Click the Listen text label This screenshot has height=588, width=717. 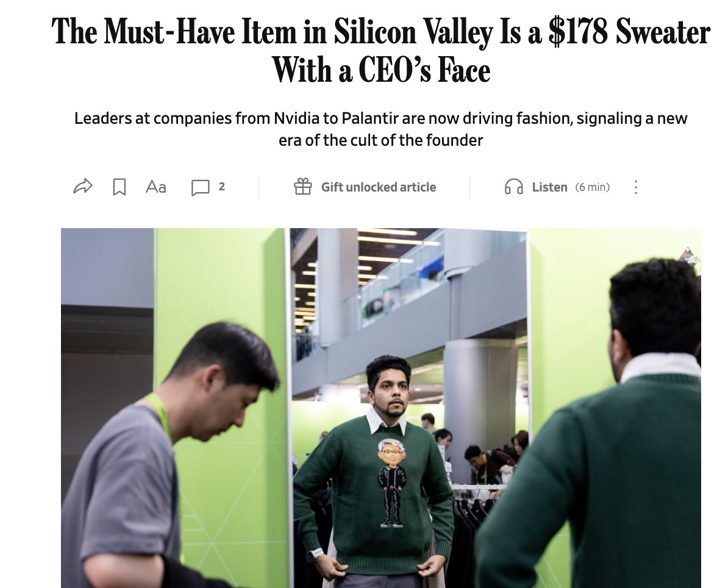pos(550,187)
